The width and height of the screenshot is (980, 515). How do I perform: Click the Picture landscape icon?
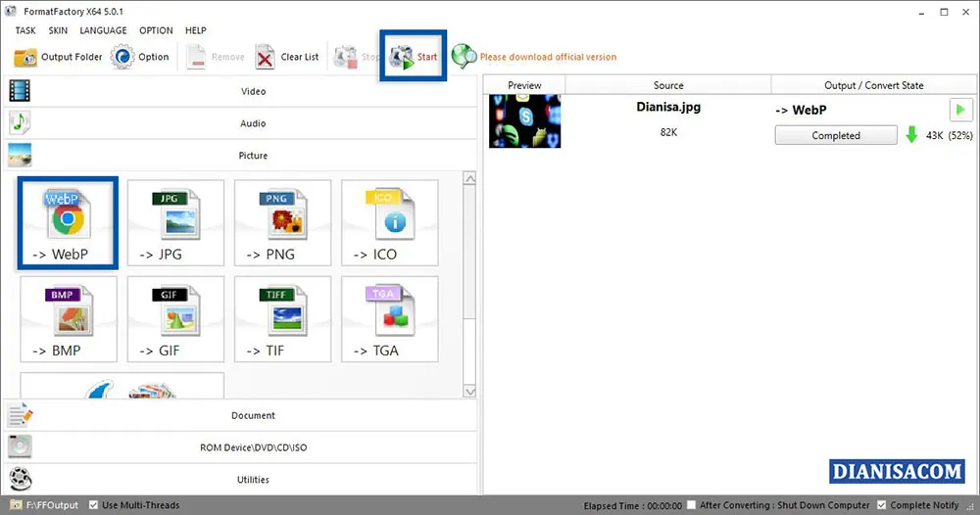point(20,156)
